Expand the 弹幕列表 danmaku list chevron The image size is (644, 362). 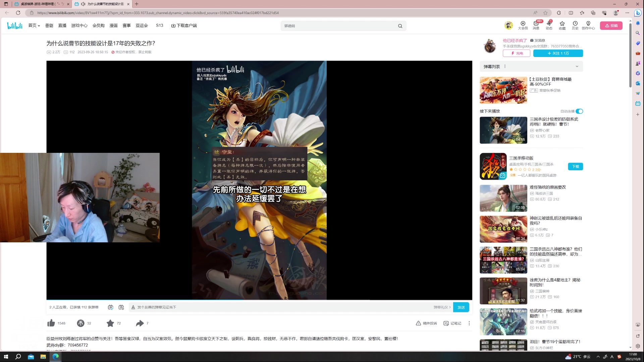(577, 66)
